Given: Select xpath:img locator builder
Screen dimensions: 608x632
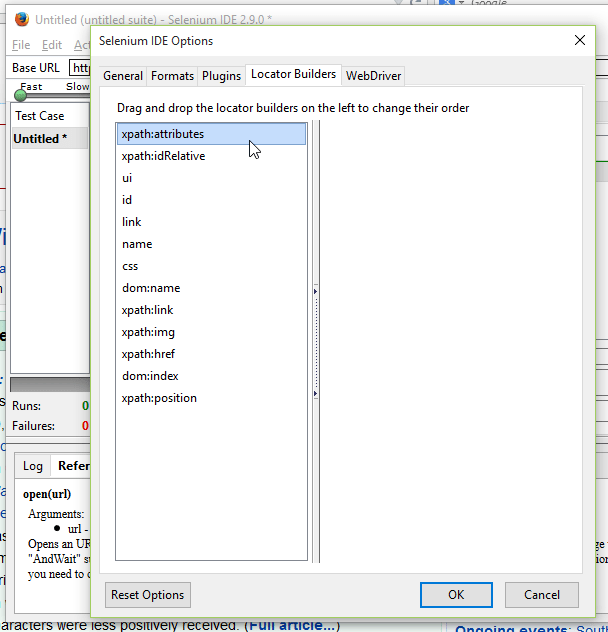Looking at the screenshot, I should pos(211,332).
